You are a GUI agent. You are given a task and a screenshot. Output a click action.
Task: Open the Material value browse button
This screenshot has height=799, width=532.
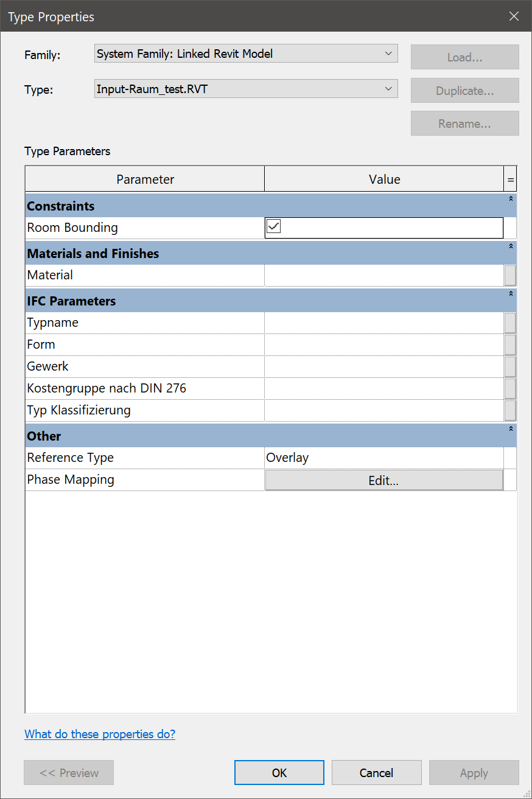coord(510,275)
